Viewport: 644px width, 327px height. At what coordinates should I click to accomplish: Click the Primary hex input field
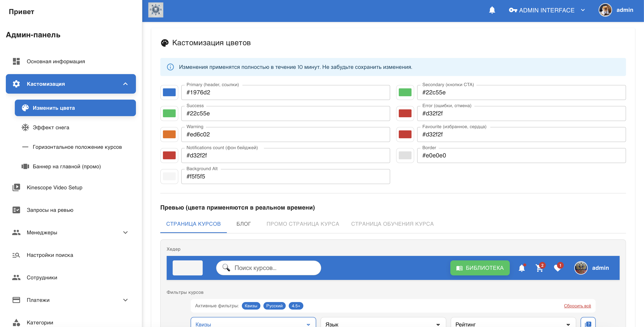pyautogui.click(x=286, y=92)
